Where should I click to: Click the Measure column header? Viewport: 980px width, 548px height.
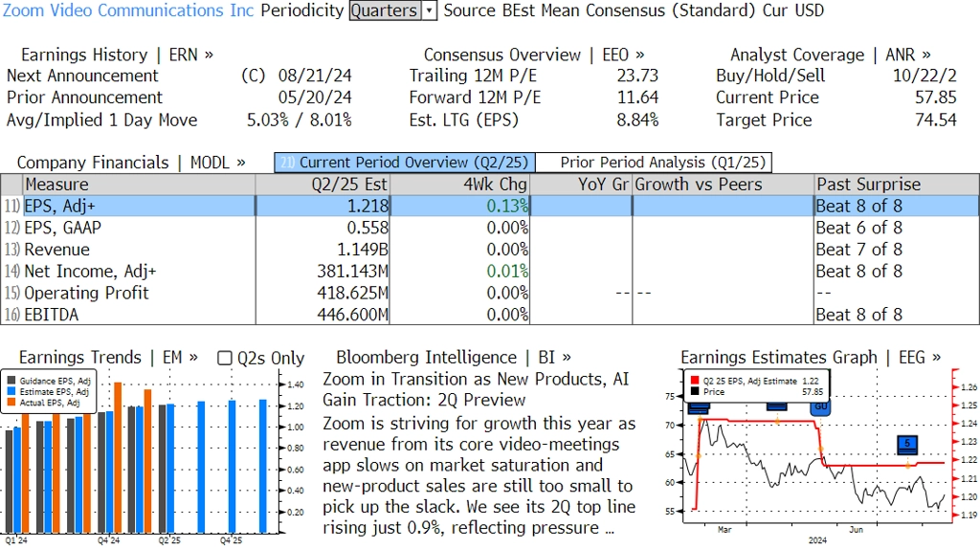point(139,185)
